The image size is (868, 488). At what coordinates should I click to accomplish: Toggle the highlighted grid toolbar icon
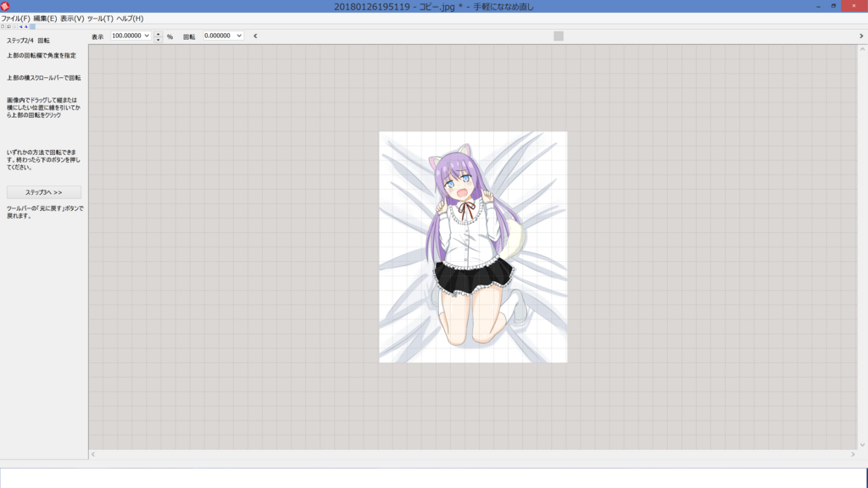(33, 26)
